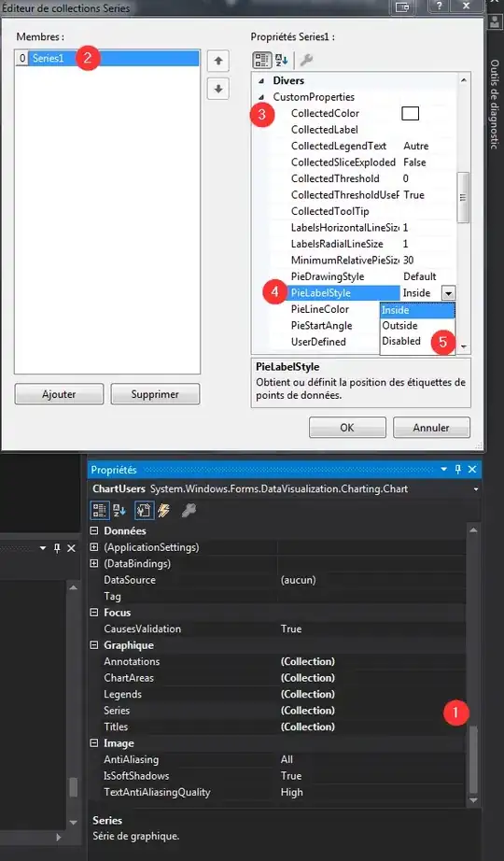
Task: Select PieLineColor property
Action: [x=320, y=309]
